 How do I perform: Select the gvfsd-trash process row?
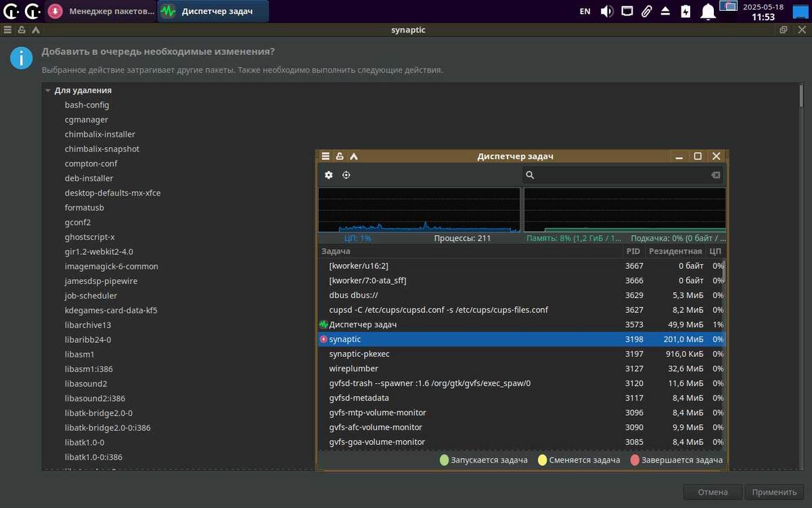coord(520,383)
